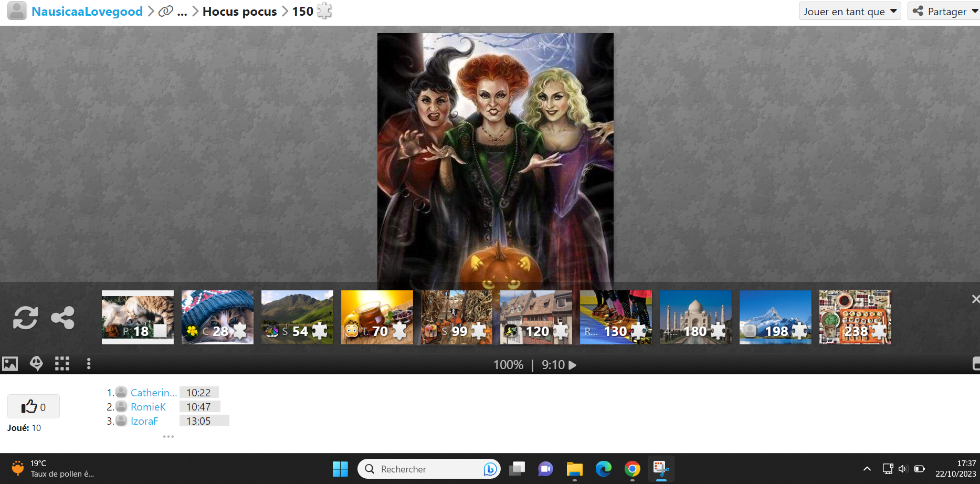Expand more leaderboard entries
The width and height of the screenshot is (980, 484).
coord(168,436)
